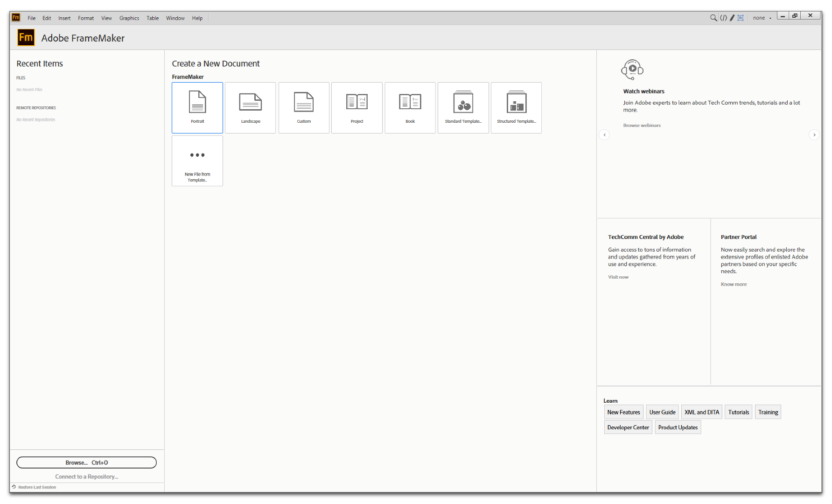Open Structured Template options
The width and height of the screenshot is (832, 504).
coord(517,108)
